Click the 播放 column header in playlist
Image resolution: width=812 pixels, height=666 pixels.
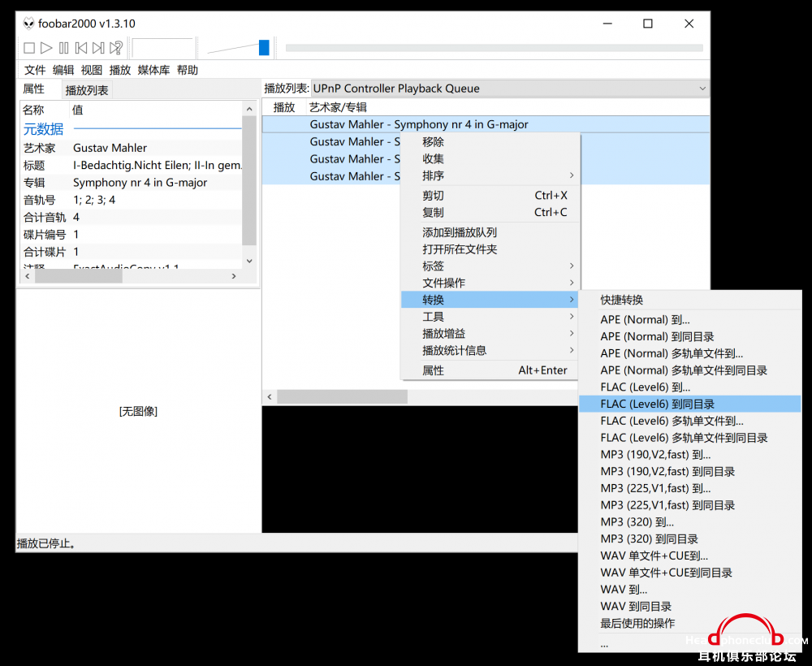coord(283,107)
